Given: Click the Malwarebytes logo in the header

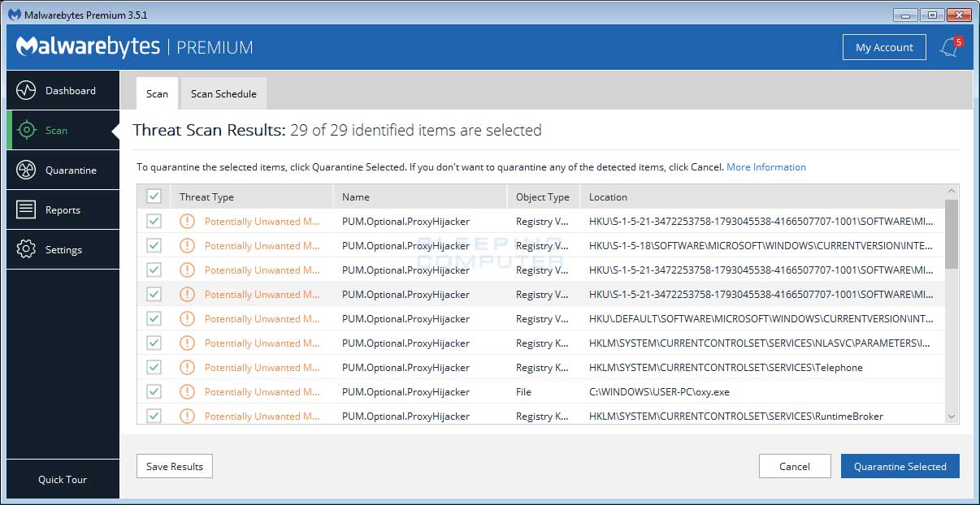Looking at the screenshot, I should (88, 47).
